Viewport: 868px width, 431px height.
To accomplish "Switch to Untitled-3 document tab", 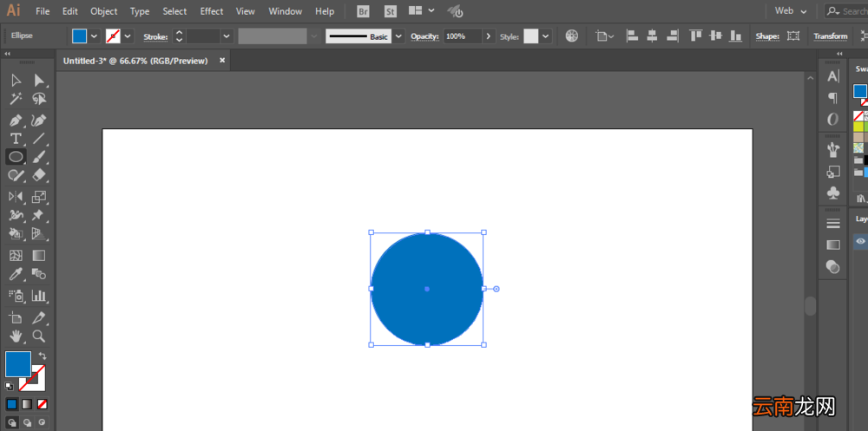I will pos(135,61).
